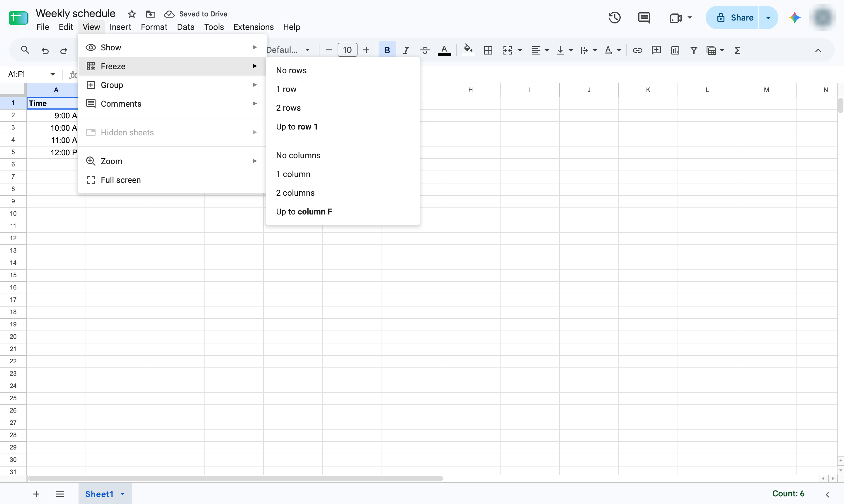Toggle bold formatting
Viewport: 844px width, 504px height.
(387, 50)
